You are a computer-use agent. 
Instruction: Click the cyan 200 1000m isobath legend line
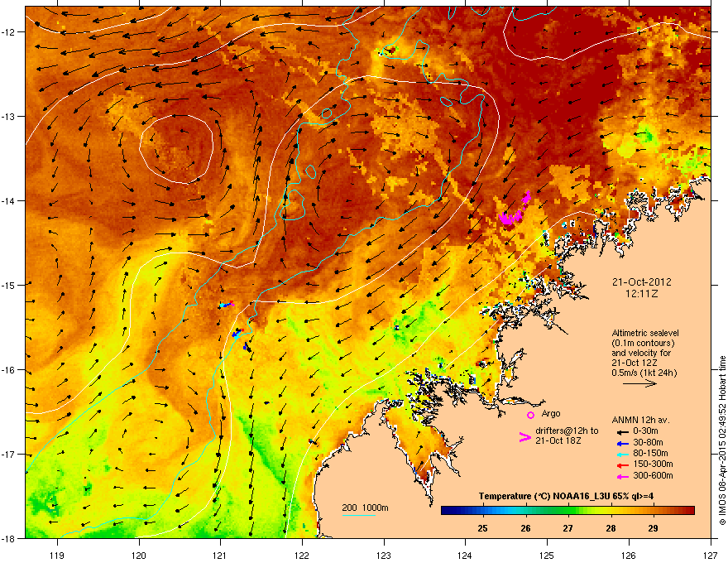[359, 515]
